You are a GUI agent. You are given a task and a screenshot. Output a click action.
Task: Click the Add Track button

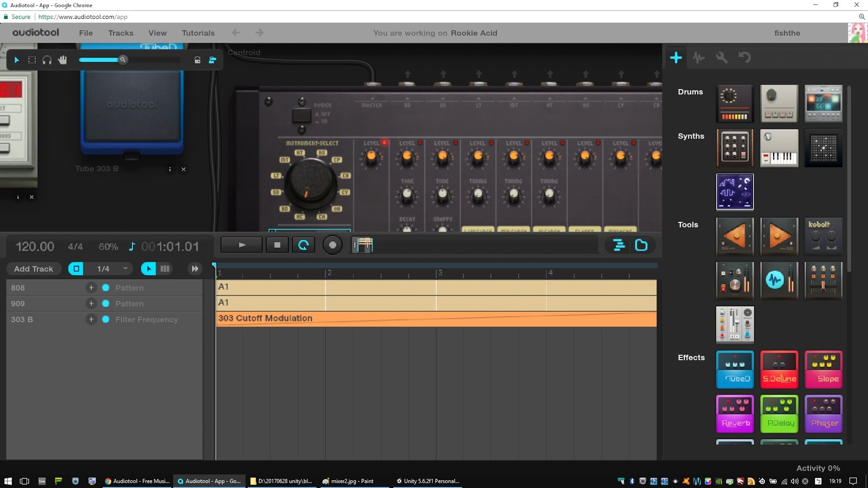34,269
